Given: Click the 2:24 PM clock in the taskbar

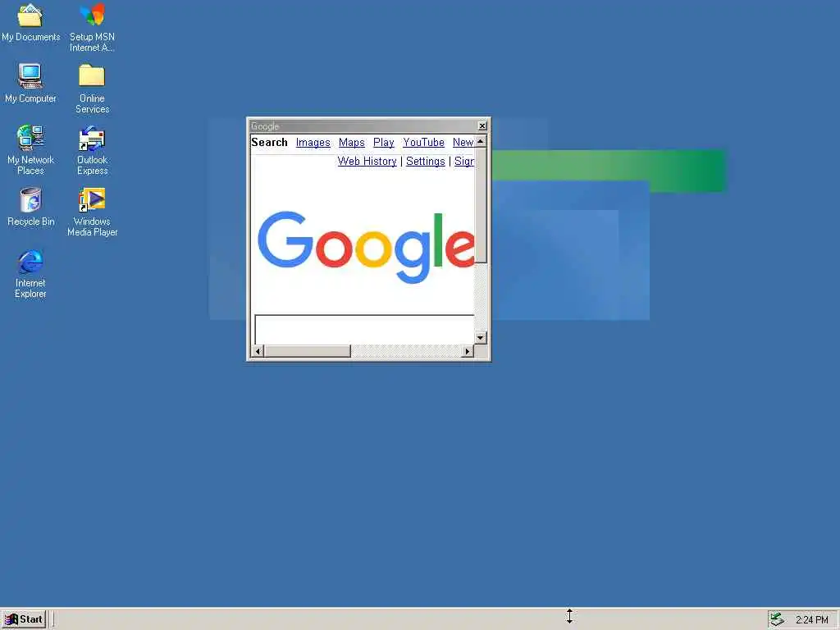Looking at the screenshot, I should [x=811, y=620].
